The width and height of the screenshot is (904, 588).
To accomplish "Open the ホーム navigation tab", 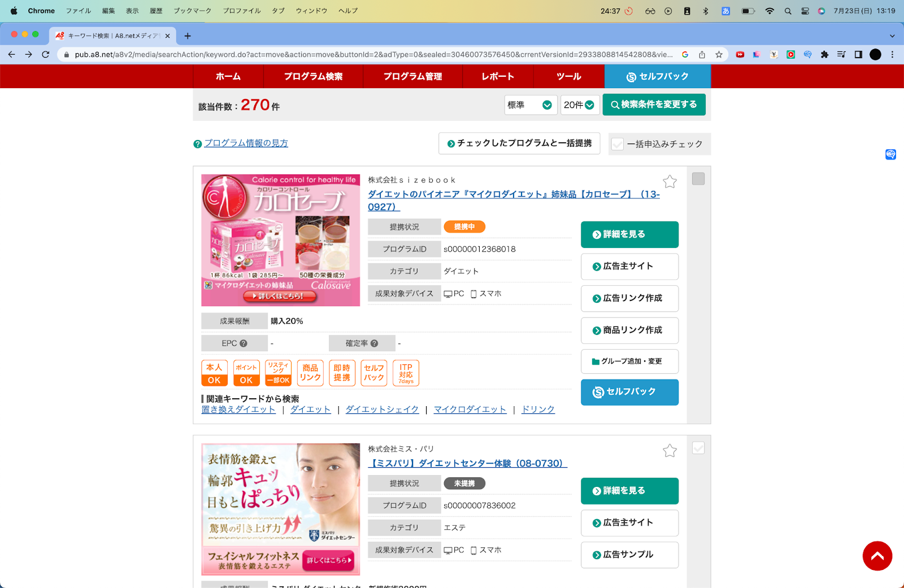I will tap(228, 76).
